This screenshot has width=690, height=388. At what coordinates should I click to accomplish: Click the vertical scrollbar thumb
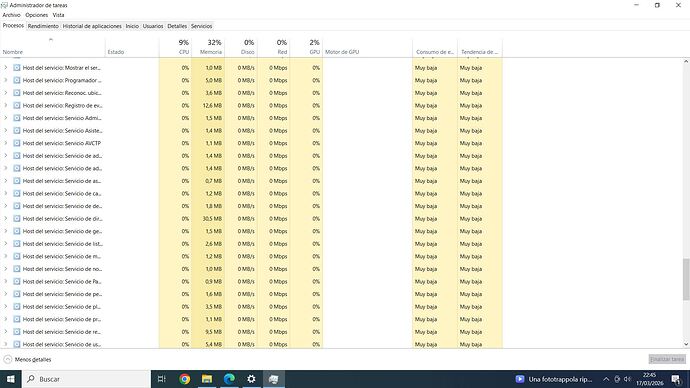pos(686,280)
